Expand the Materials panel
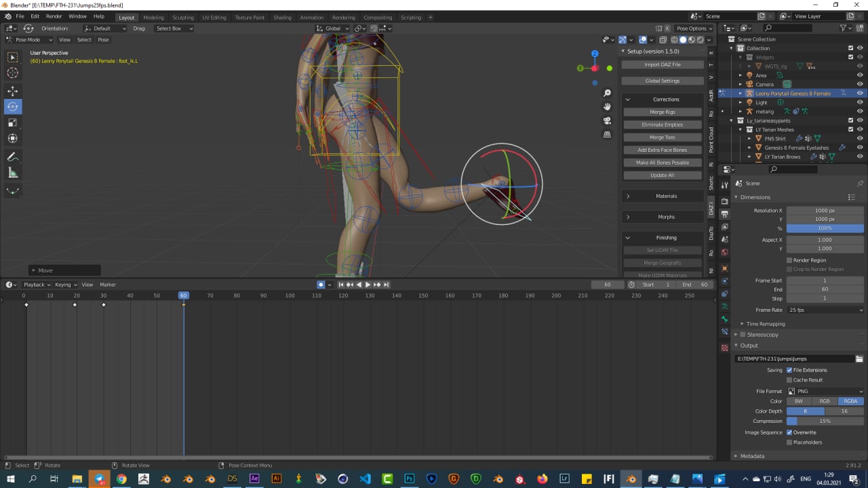This screenshot has height=488, width=868. [662, 196]
